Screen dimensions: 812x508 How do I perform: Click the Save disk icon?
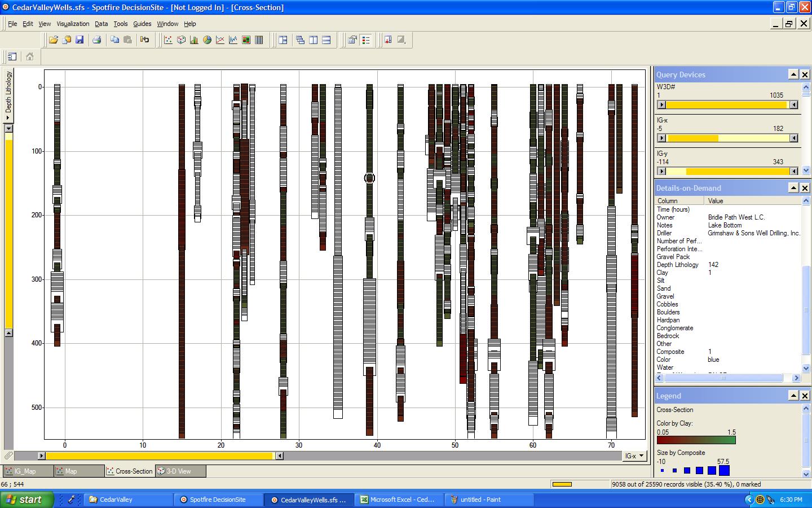point(80,40)
